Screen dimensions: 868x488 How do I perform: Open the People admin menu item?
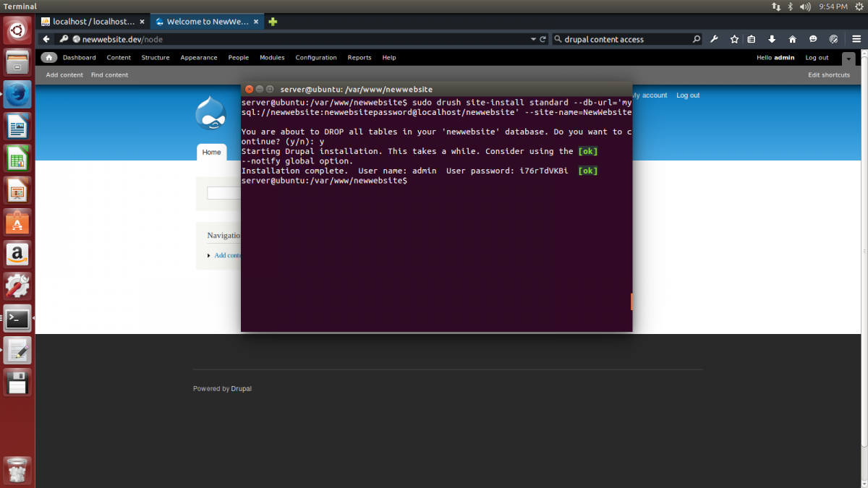coord(239,58)
